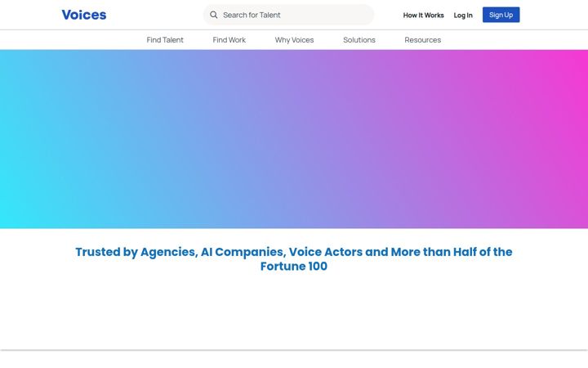Viewport: 588px width, 368px height.
Task: Focus the Search for Talent field
Action: tap(288, 15)
